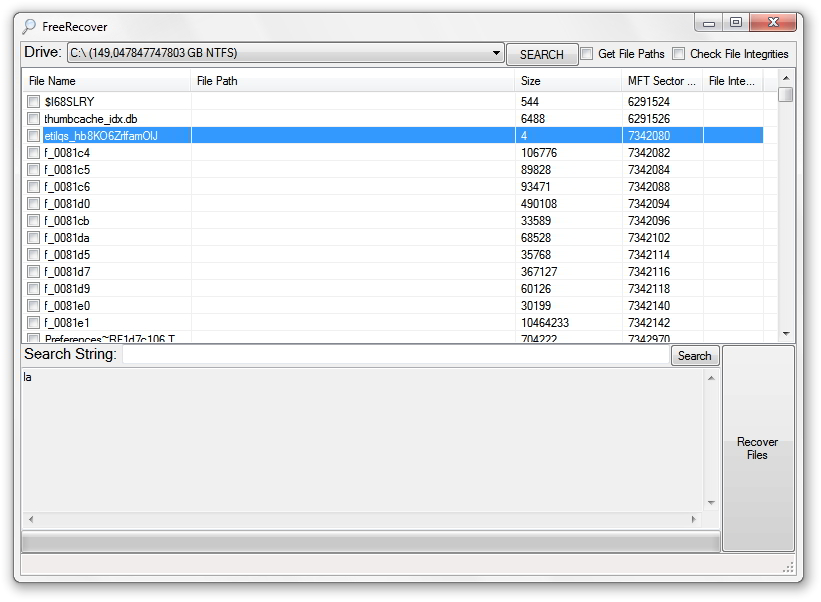Click the FreeRecover magnifier app icon
The height and width of the screenshot is (602, 821).
tap(29, 26)
